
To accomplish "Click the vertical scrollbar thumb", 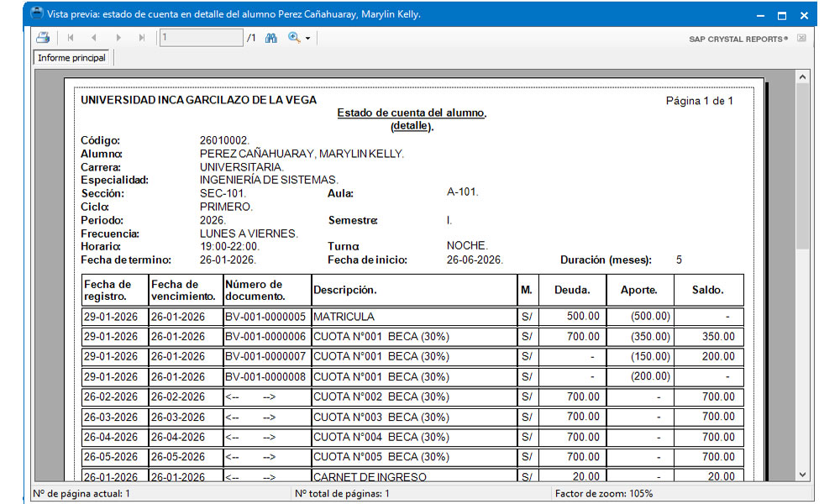I will (x=802, y=166).
